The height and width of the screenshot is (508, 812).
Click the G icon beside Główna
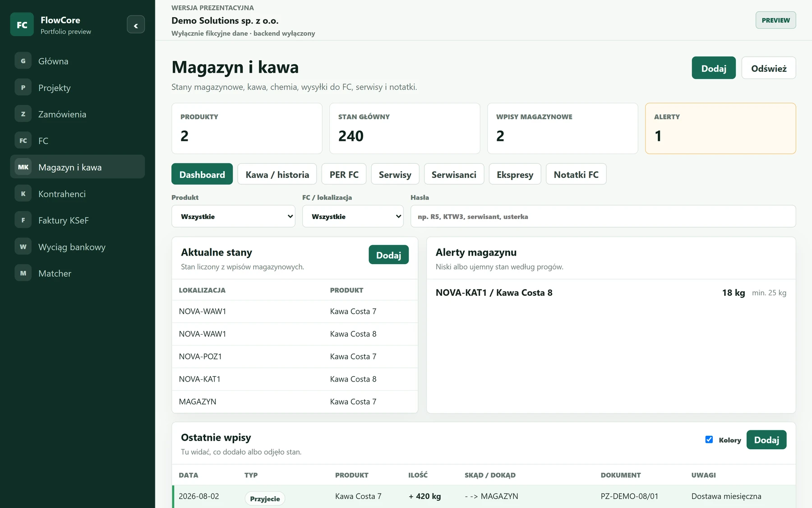(23, 61)
